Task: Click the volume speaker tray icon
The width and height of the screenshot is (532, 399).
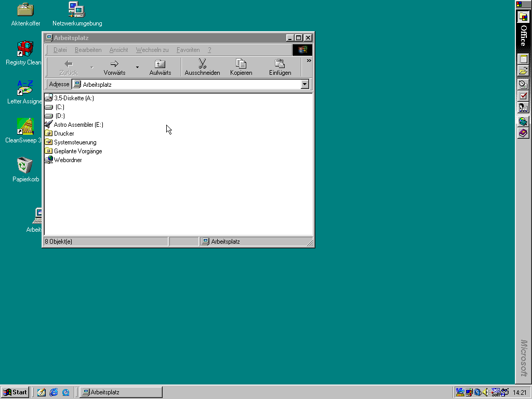Action: tap(486, 392)
